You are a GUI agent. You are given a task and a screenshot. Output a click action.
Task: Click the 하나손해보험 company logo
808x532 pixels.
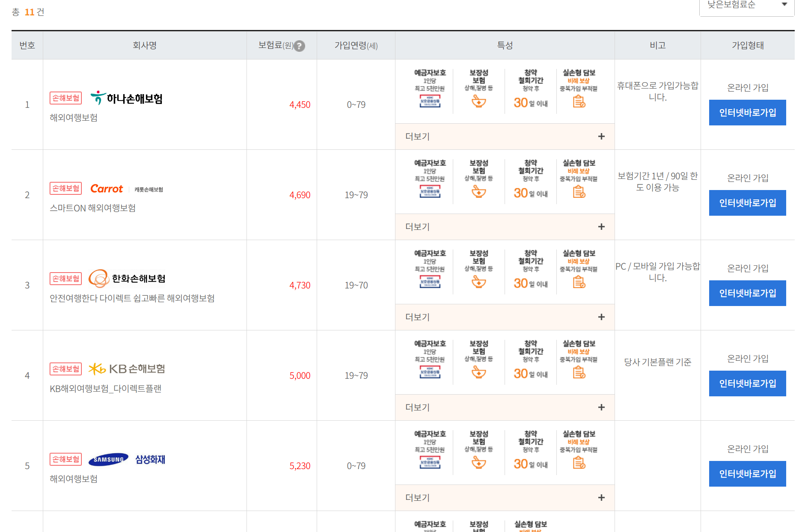(126, 98)
